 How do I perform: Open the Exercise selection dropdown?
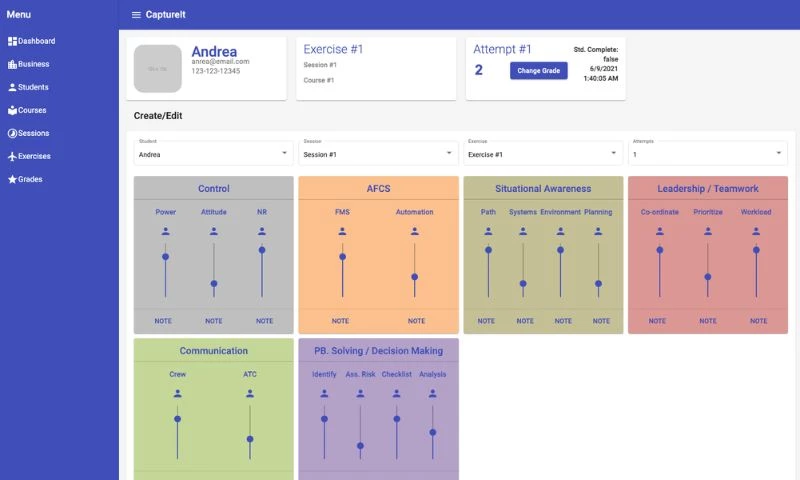pyautogui.click(x=543, y=154)
